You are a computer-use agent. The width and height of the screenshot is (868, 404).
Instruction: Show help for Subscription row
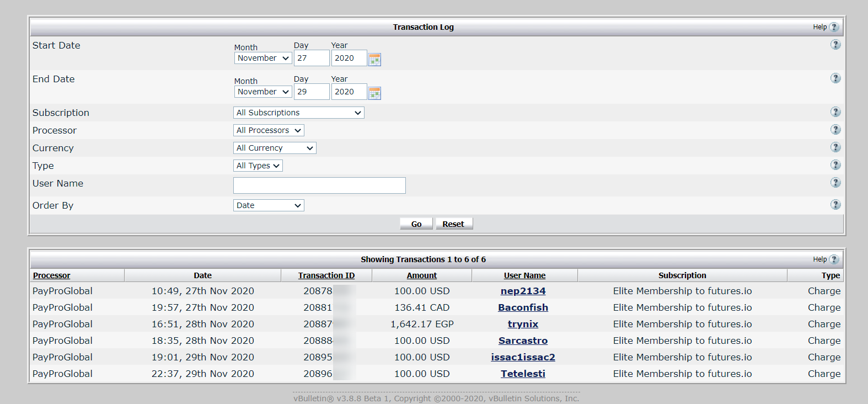835,112
